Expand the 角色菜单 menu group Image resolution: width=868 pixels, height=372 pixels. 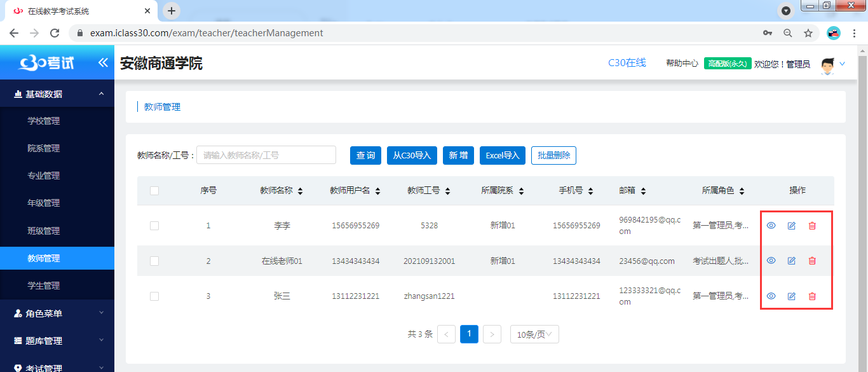[57, 313]
